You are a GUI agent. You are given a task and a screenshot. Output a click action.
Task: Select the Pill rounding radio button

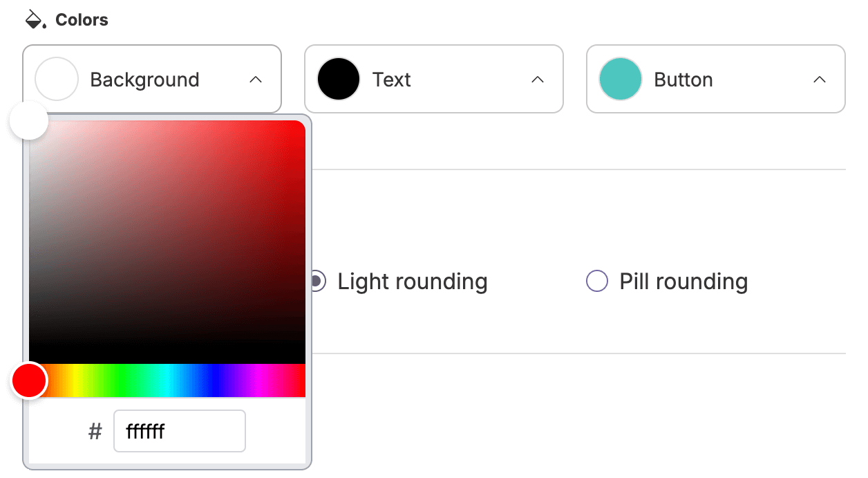click(596, 281)
